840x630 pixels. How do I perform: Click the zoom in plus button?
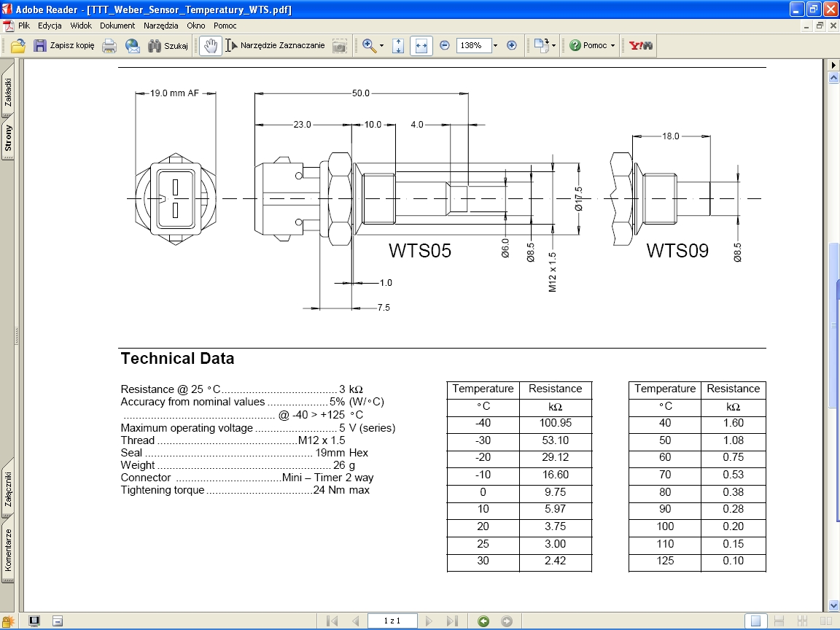[512, 45]
